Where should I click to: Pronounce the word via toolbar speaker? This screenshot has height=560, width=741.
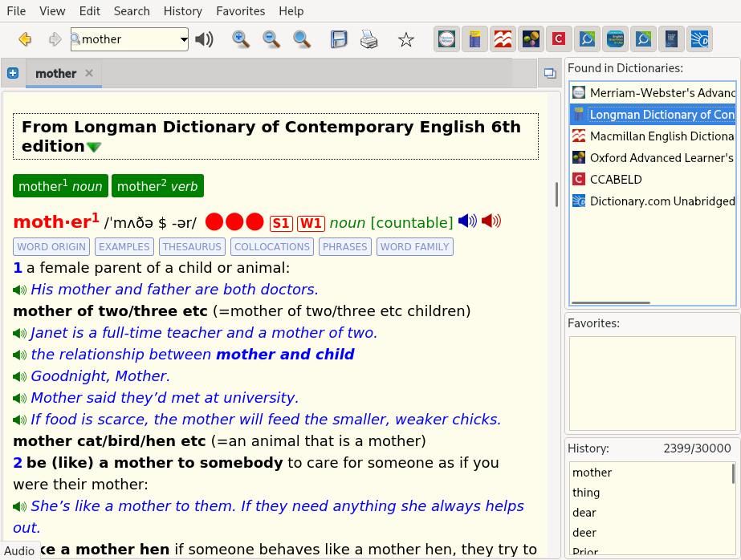pos(204,39)
